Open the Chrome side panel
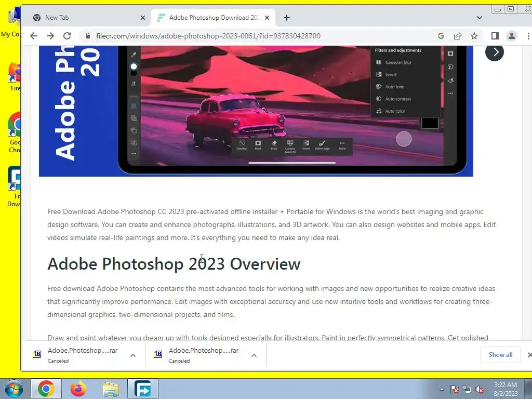The width and height of the screenshot is (532, 399). pyautogui.click(x=495, y=36)
